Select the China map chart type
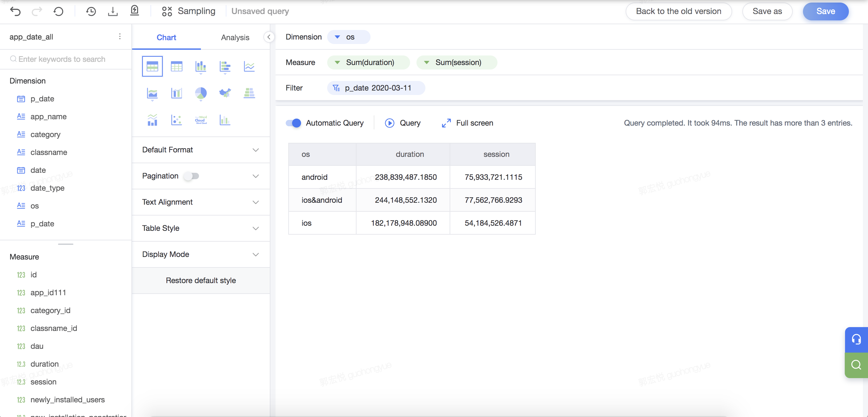The image size is (868, 417). coord(225,93)
